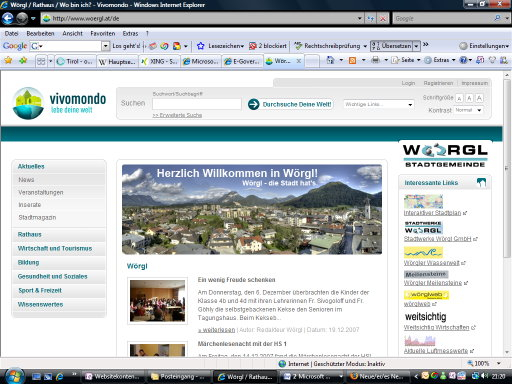This screenshot has width=512, height=384.
Task: Click the search magnifier next to the Google box
Action: [497, 18]
